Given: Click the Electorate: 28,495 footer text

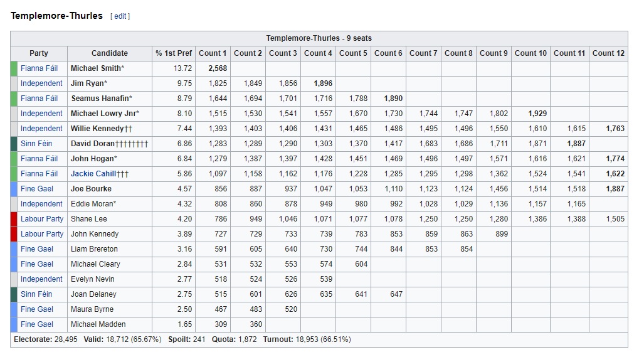Looking at the screenshot, I should 46,339.
